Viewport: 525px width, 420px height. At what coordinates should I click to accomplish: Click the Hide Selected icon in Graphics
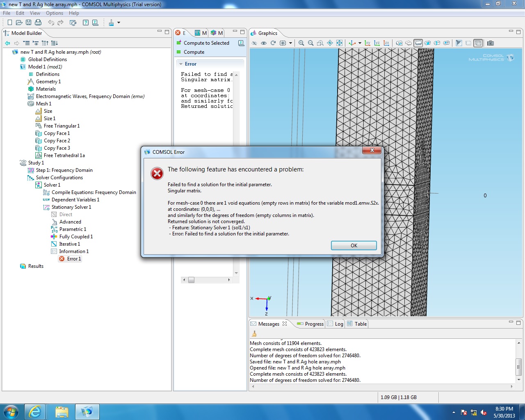click(x=254, y=43)
